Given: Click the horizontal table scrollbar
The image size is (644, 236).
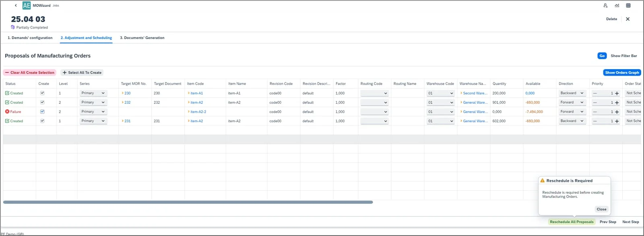Looking at the screenshot, I should click(188, 202).
